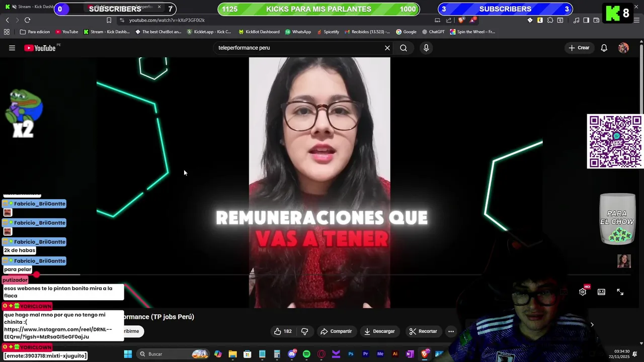
Task: Click the youtube.com URL address bar
Action: [167, 20]
